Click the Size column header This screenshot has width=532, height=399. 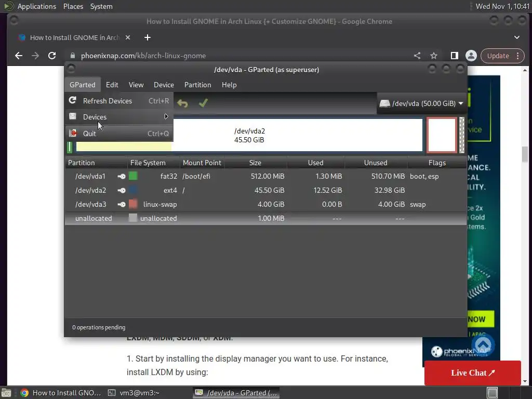click(x=255, y=163)
